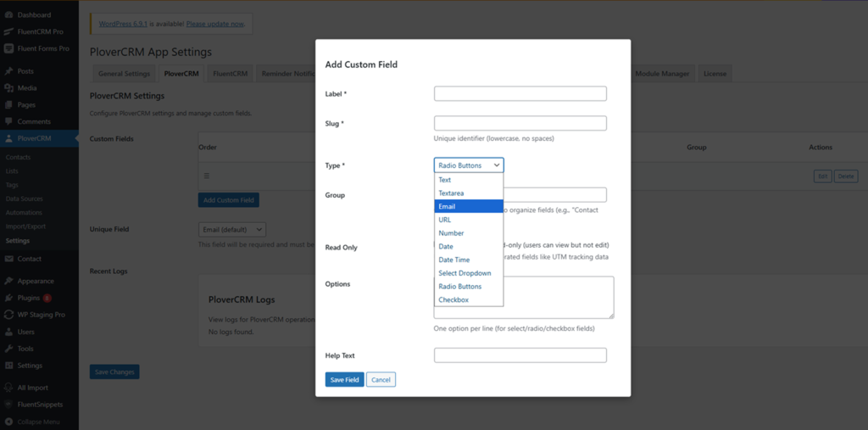Collapse the Type select box chevron

coord(496,165)
